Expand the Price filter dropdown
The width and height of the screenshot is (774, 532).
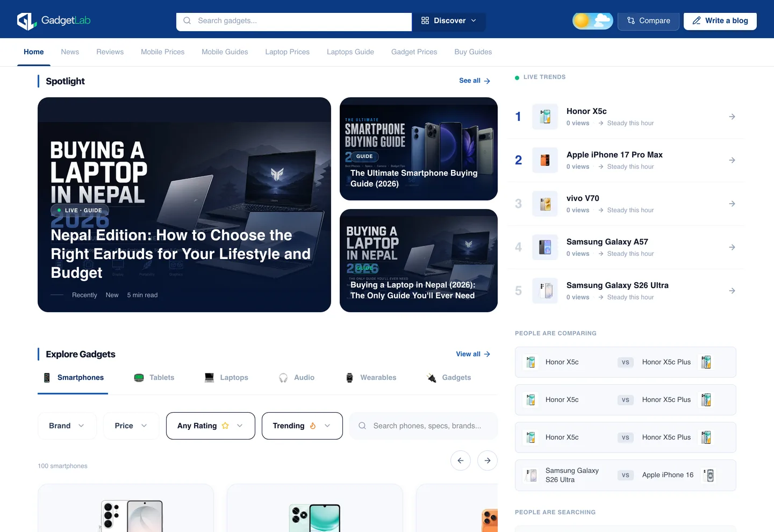pyautogui.click(x=131, y=426)
